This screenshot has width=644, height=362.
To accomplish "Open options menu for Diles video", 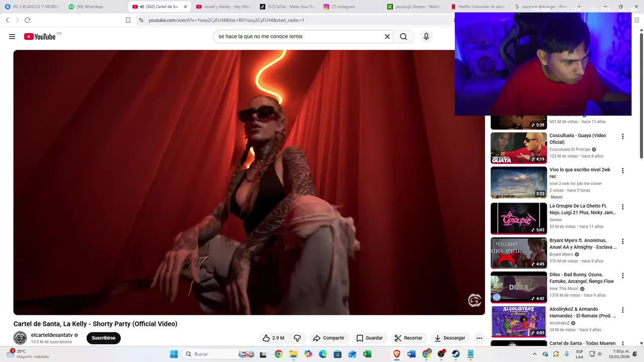I will (x=623, y=276).
